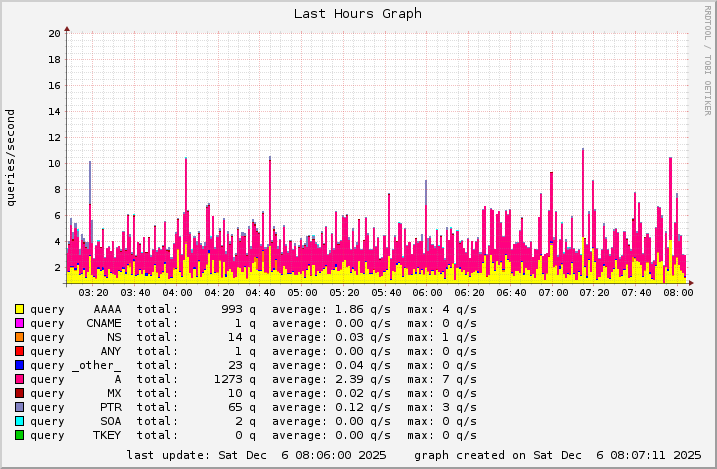Click the 'queries/second' axis label
The width and height of the screenshot is (717, 469).
[x=10, y=158]
